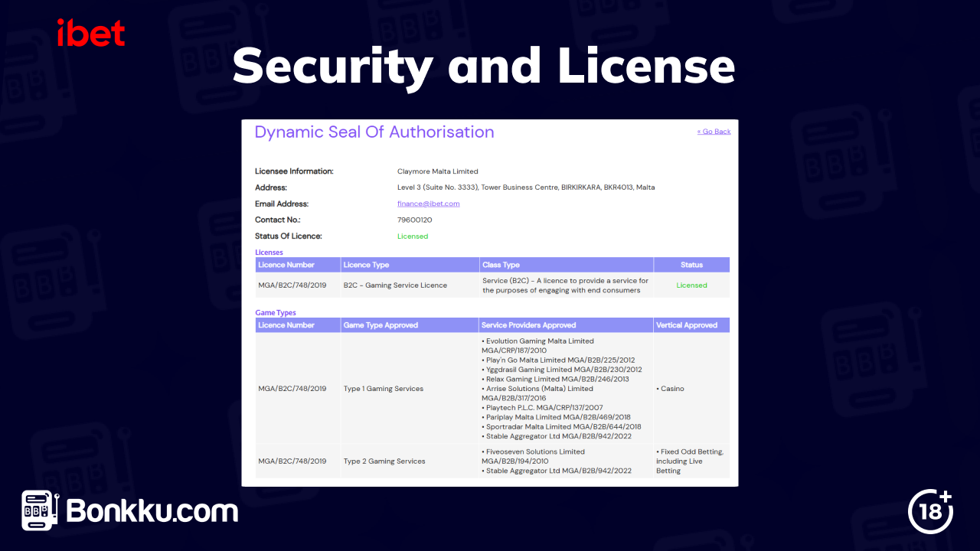This screenshot has height=551, width=980.
Task: Click the green Licensed status of licence value
Action: pyautogui.click(x=413, y=236)
